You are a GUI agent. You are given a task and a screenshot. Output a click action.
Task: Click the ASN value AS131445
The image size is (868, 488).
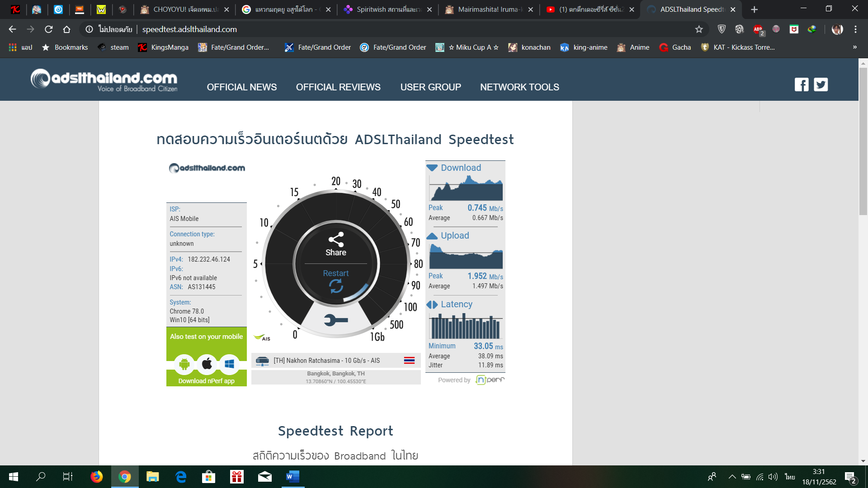(202, 287)
